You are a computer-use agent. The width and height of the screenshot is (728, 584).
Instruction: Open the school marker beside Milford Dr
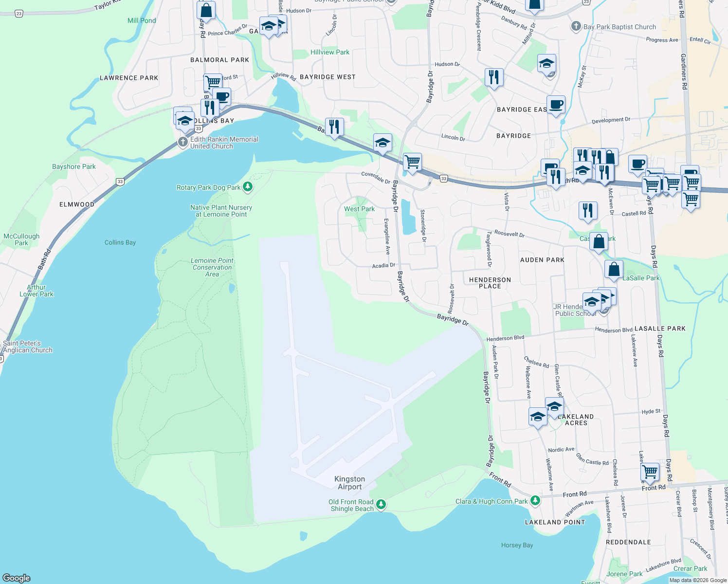tap(546, 63)
